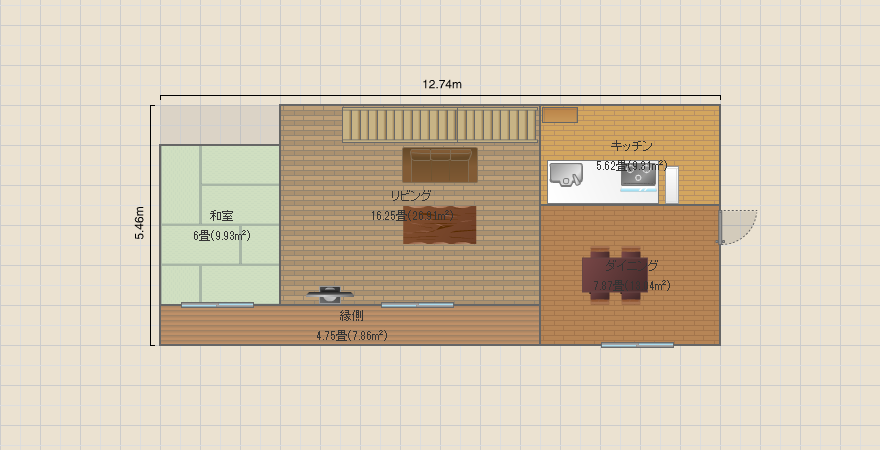
Task: Select the window on the dining room bottom wall
Action: point(637,345)
